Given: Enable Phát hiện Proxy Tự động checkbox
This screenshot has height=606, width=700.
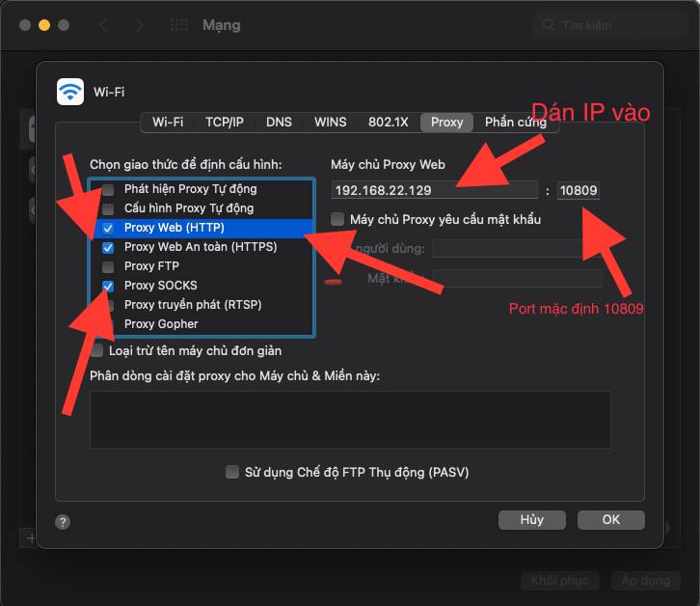Looking at the screenshot, I should click(x=108, y=189).
